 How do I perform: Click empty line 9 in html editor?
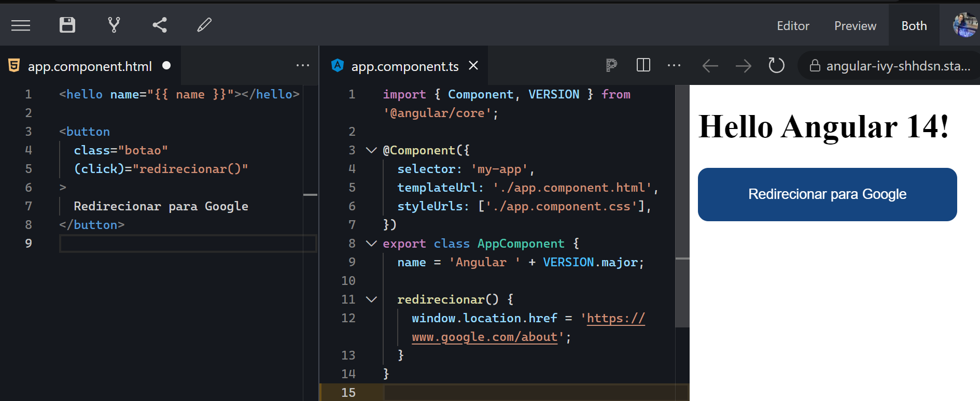pos(188,244)
